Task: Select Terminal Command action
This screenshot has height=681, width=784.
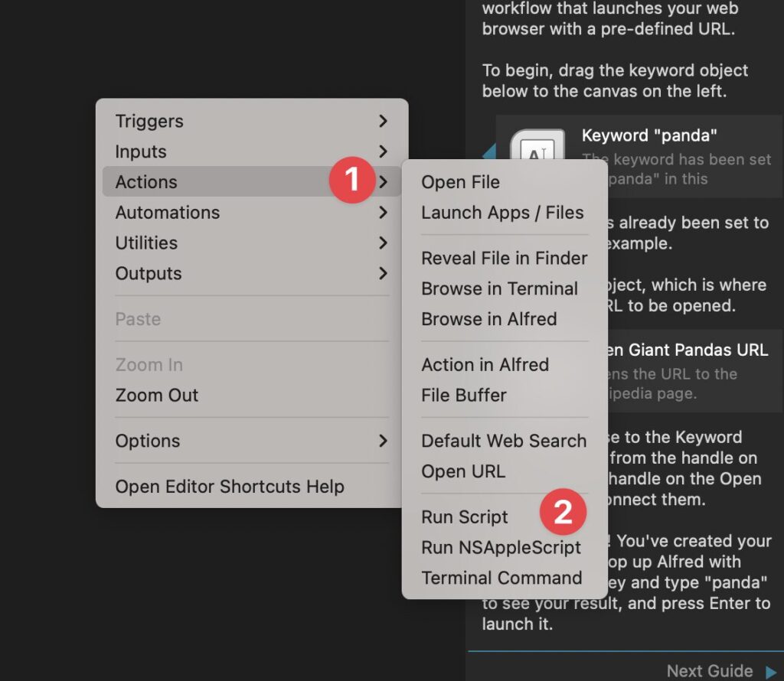Action: tap(505, 578)
